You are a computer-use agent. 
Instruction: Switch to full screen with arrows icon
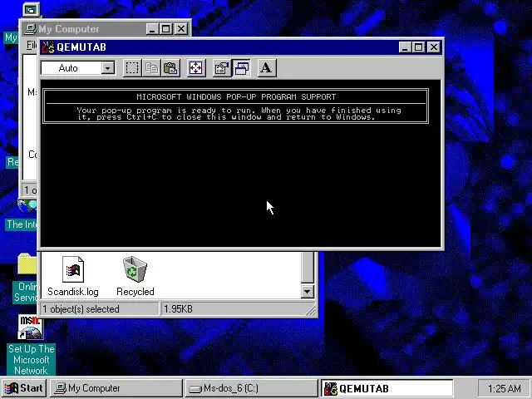click(196, 68)
